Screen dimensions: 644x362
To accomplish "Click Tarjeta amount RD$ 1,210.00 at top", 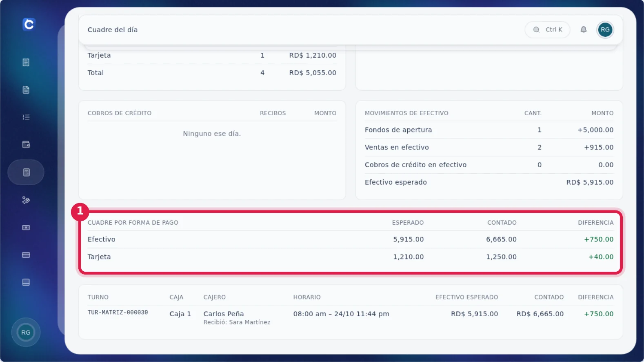I will pyautogui.click(x=313, y=55).
